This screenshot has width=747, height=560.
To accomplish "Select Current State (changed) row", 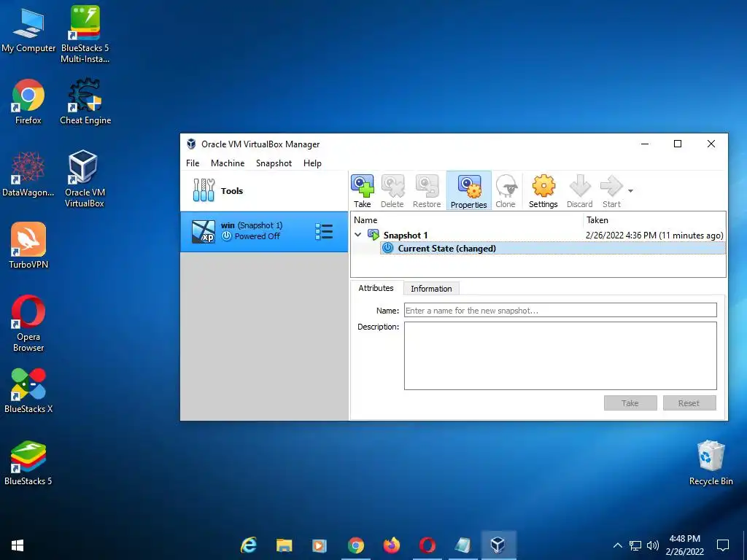I will pyautogui.click(x=553, y=248).
